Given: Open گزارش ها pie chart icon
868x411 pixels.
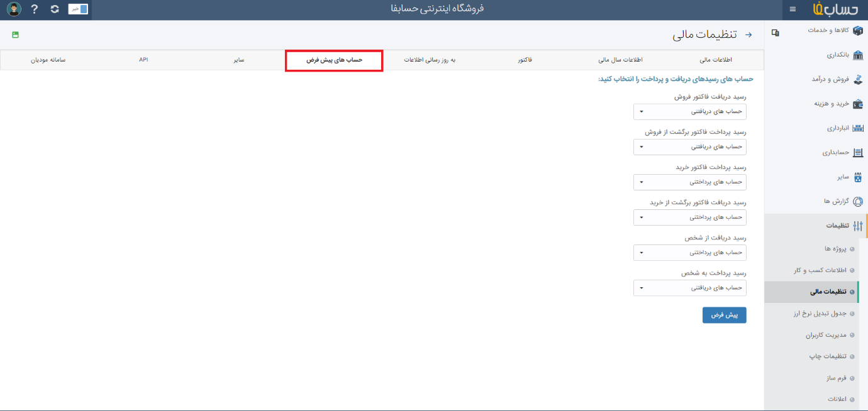Looking at the screenshot, I should 858,202.
